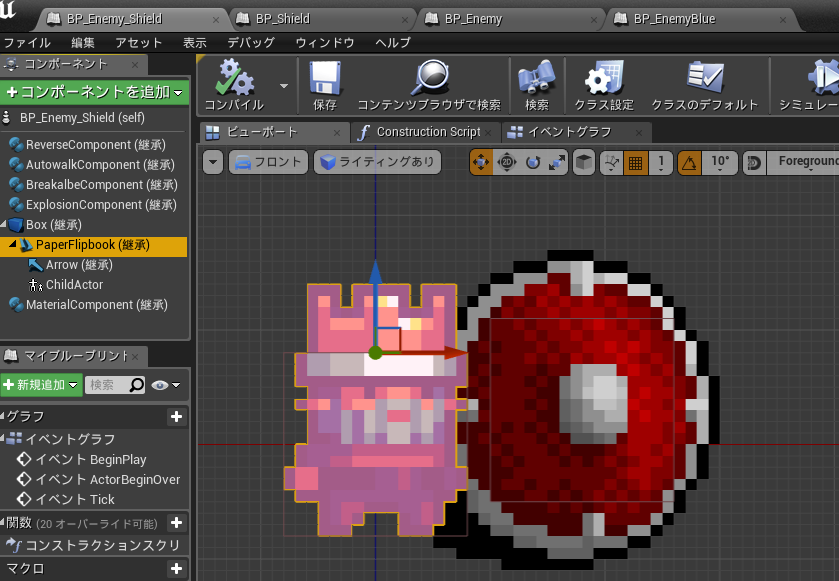Collapse the PaperFlipbook tree arrow

point(12,244)
